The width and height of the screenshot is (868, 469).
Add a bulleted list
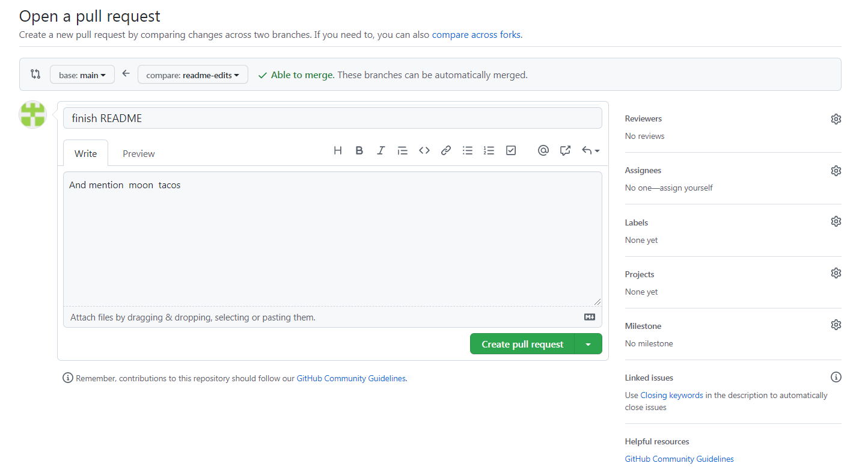tap(467, 150)
